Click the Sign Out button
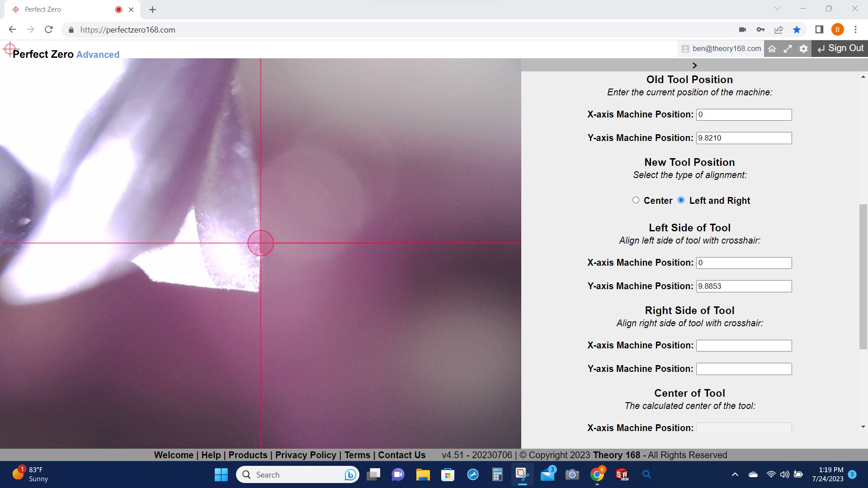Image resolution: width=868 pixels, height=488 pixels. (x=840, y=48)
